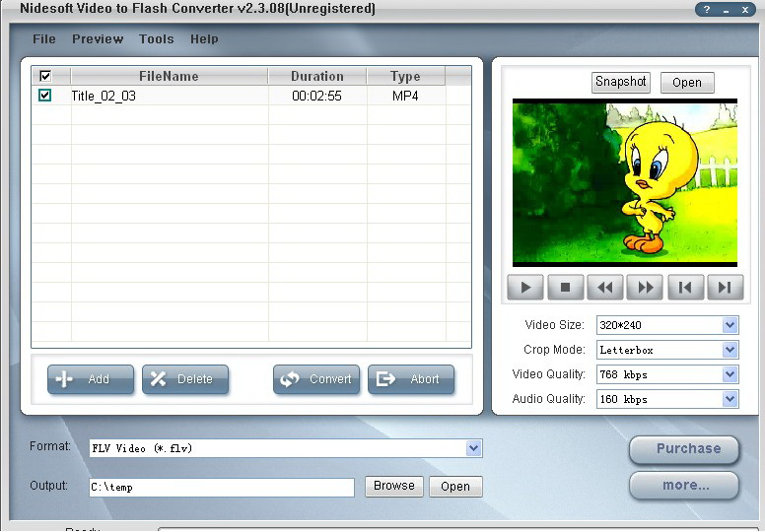This screenshot has height=532, width=765.
Task: Click the Abort button
Action: [x=411, y=379]
